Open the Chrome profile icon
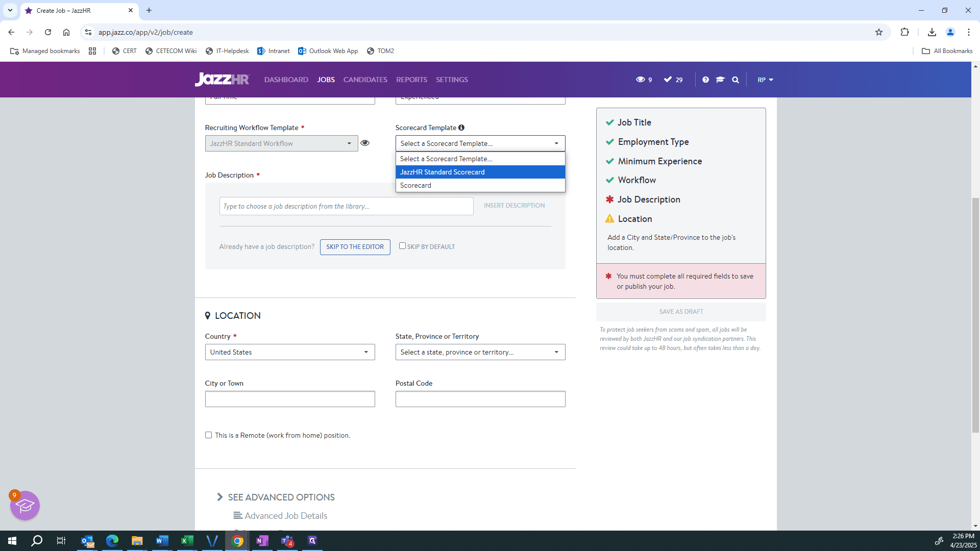The height and width of the screenshot is (551, 980). point(950,32)
